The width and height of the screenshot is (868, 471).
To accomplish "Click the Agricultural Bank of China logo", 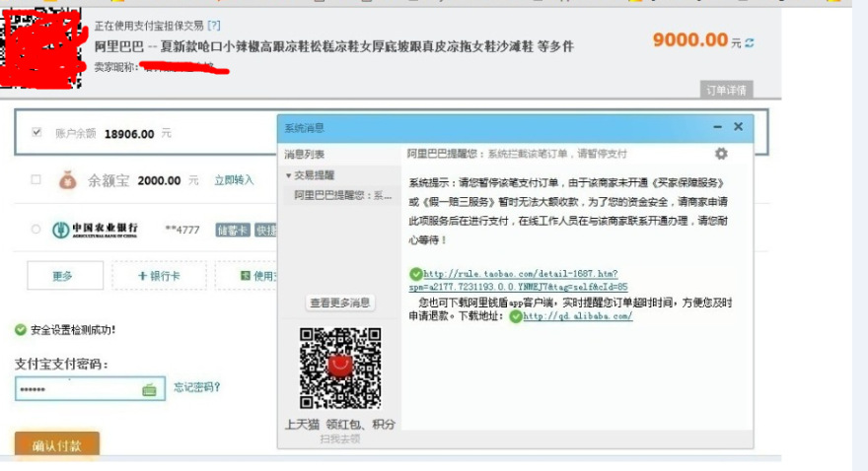I will click(x=96, y=230).
